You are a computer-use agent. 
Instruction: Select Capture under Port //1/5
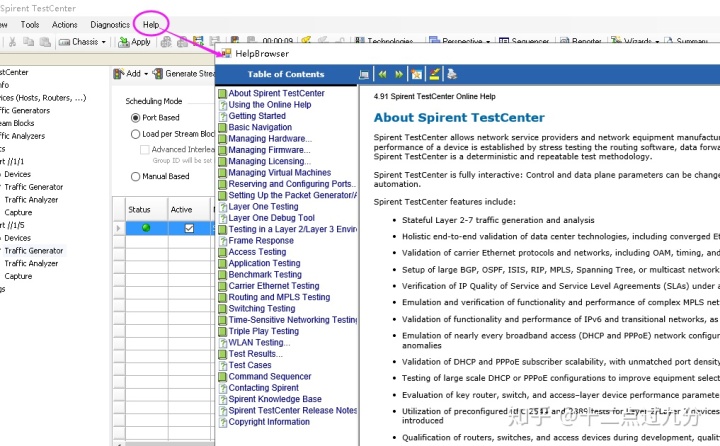(18, 277)
